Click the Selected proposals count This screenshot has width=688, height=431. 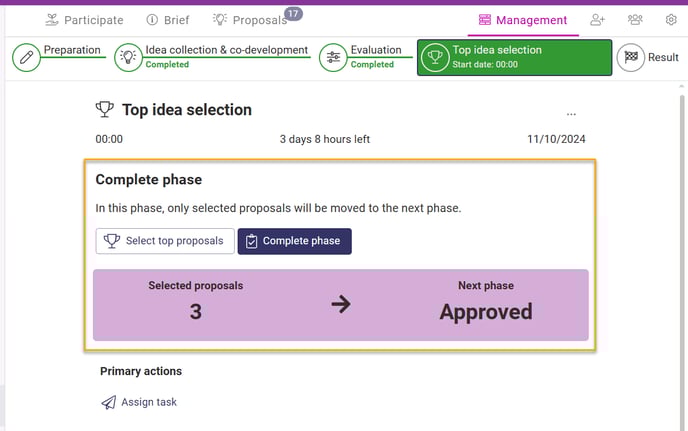click(x=196, y=312)
